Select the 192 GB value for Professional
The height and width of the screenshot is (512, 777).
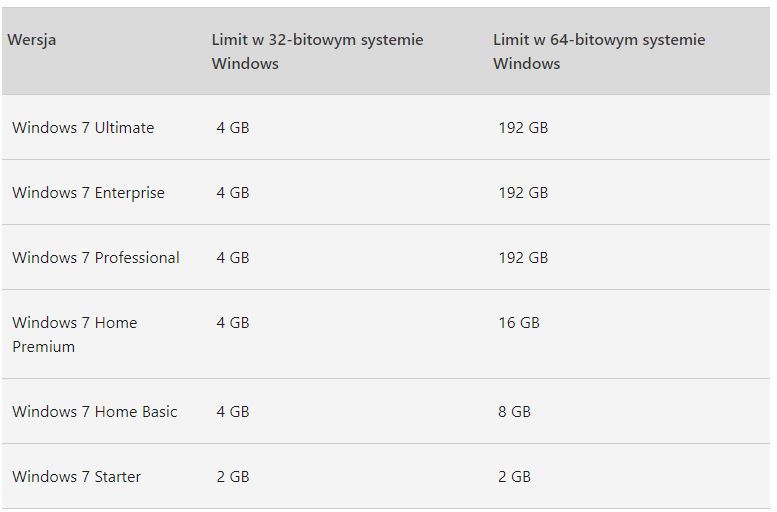point(523,258)
